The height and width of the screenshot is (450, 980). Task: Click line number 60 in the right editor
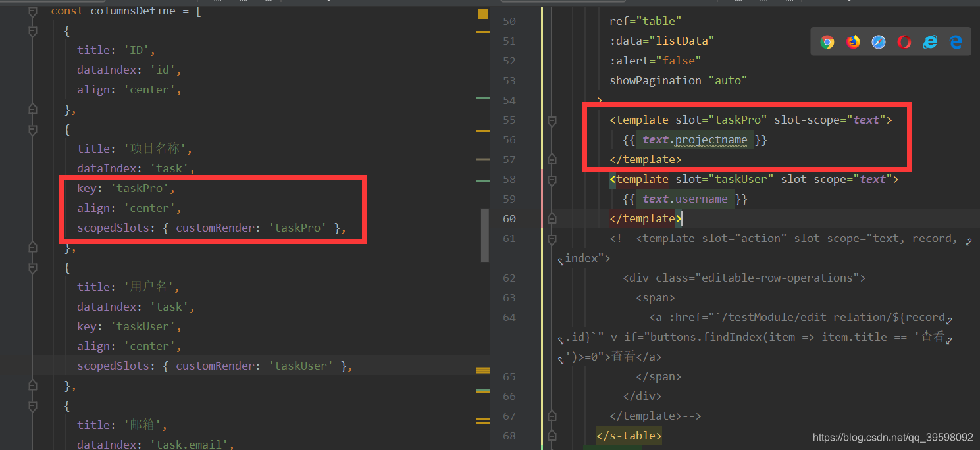509,218
